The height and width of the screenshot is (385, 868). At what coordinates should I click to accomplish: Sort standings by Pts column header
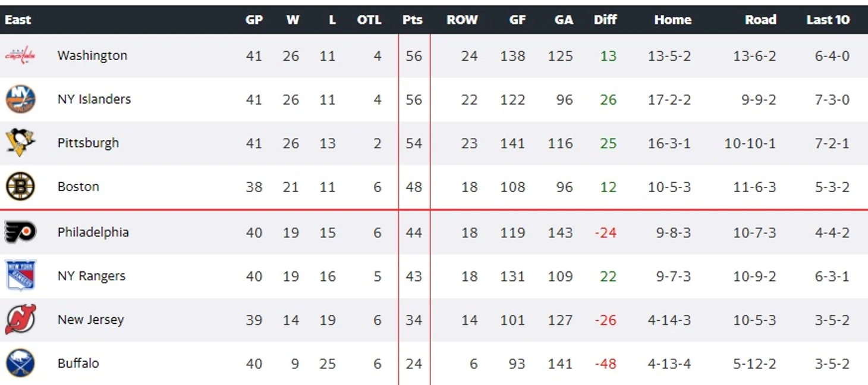[x=412, y=20]
